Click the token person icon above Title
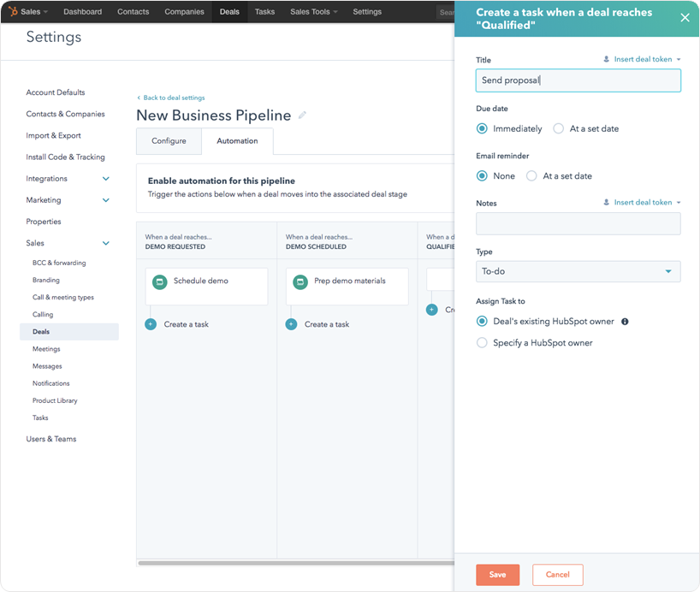 pyautogui.click(x=606, y=59)
